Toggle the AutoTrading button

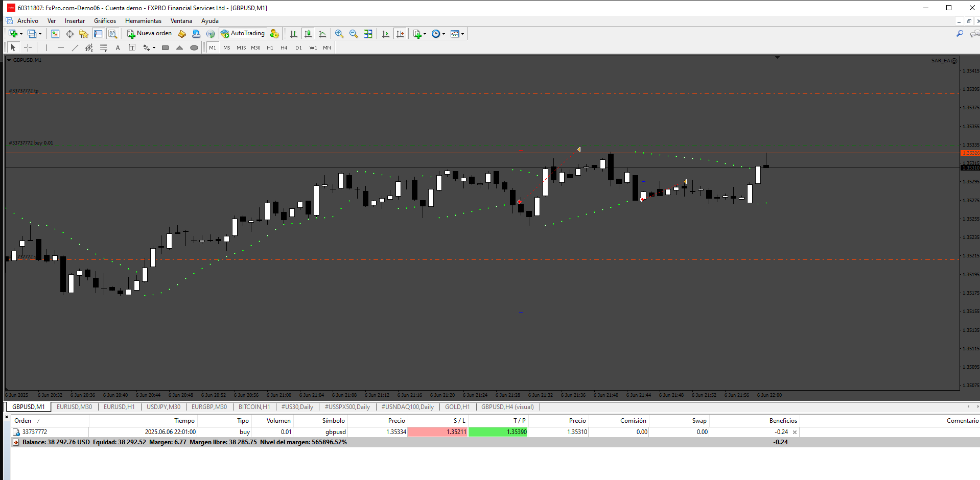pos(243,34)
